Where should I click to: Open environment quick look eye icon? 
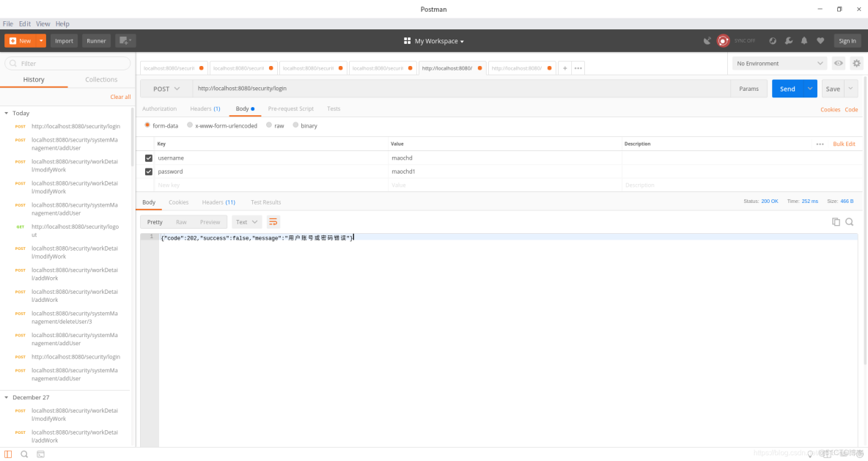tap(838, 63)
